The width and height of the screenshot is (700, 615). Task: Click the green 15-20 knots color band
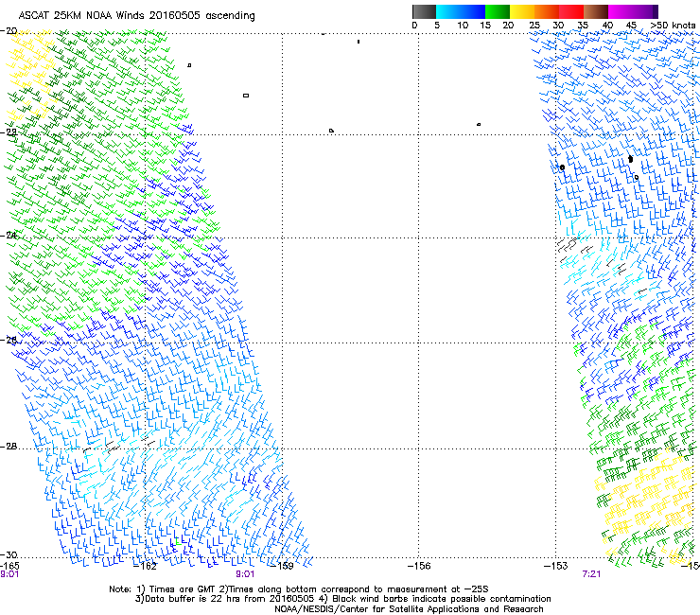pos(498,11)
